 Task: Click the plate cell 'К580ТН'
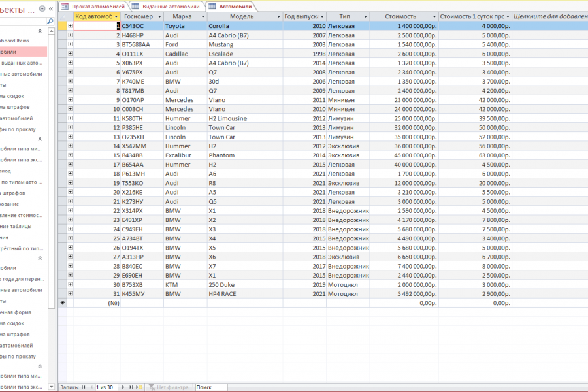pyautogui.click(x=142, y=118)
